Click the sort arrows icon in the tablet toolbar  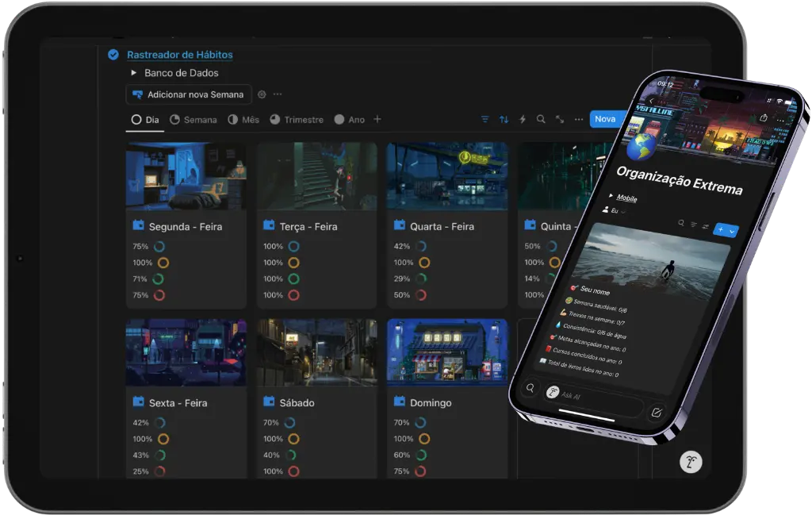pos(504,119)
